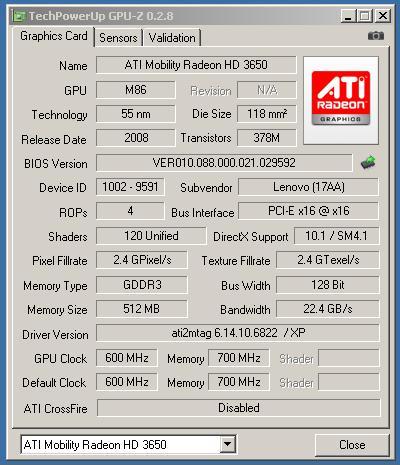This screenshot has height=465, width=400.
Task: Click the Pixel Fillrate field 2.4 GPixel/s
Action: [x=142, y=260]
